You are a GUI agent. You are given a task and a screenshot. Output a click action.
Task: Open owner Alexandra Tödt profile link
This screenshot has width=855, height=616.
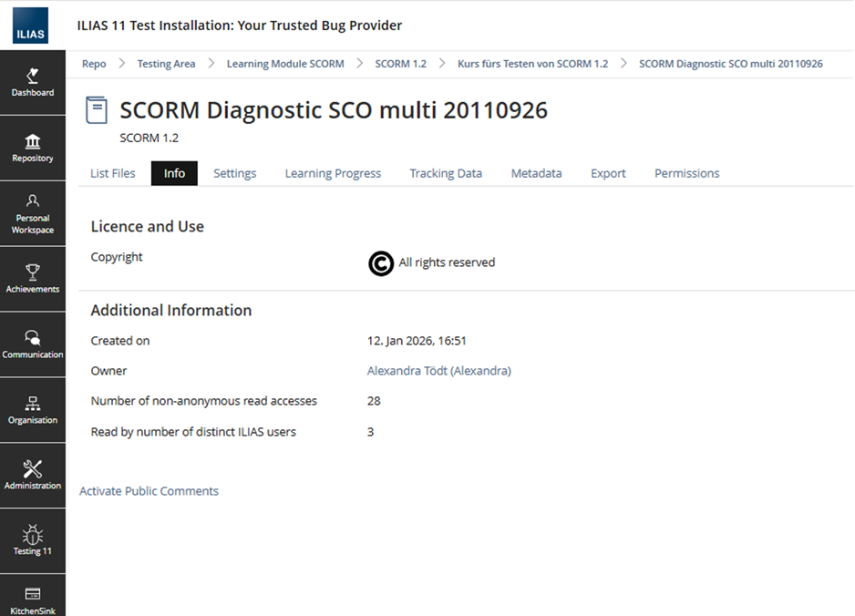click(439, 371)
